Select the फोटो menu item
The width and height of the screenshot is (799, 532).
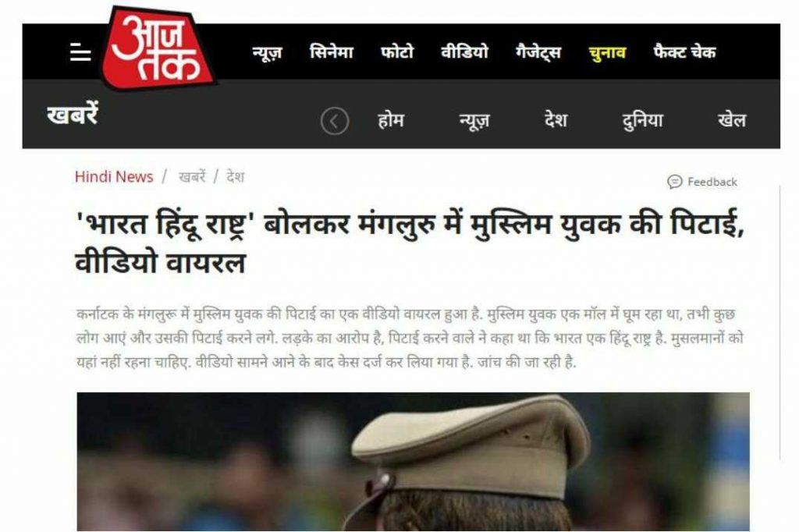(x=397, y=52)
